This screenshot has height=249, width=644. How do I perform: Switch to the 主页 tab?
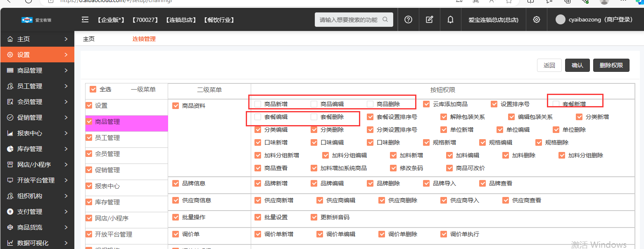pos(89,39)
